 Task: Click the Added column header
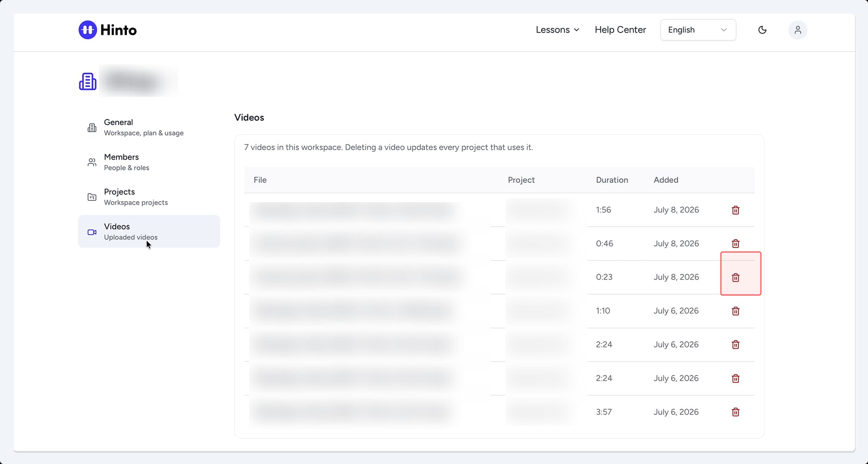pyautogui.click(x=666, y=180)
